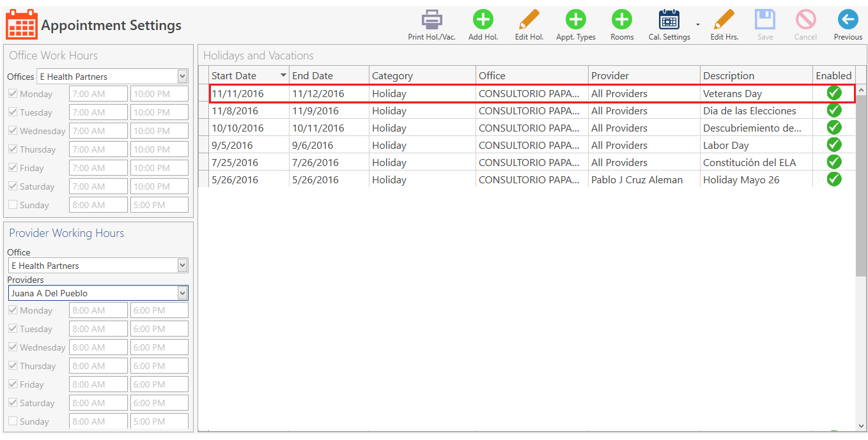Uncheck Monday in Office Work Hours
868x440 pixels.
point(13,93)
